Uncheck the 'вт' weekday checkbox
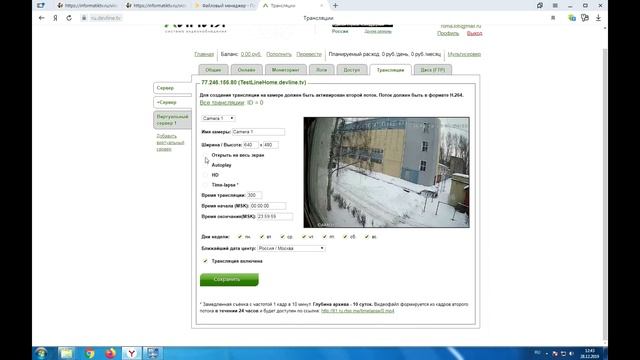The width and height of the screenshot is (640, 360). coord(262,237)
